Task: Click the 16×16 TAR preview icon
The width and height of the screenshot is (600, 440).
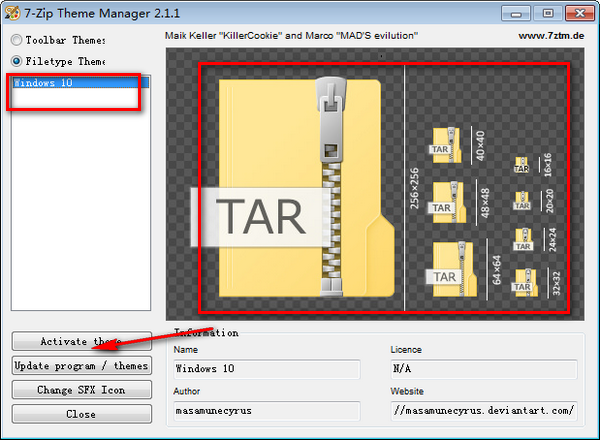Action: (x=522, y=163)
